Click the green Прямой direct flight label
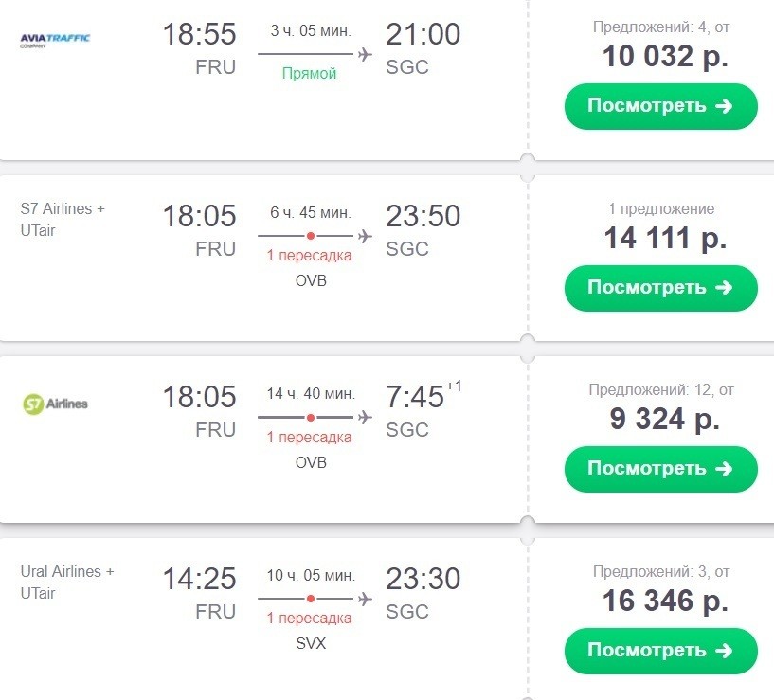 [309, 74]
